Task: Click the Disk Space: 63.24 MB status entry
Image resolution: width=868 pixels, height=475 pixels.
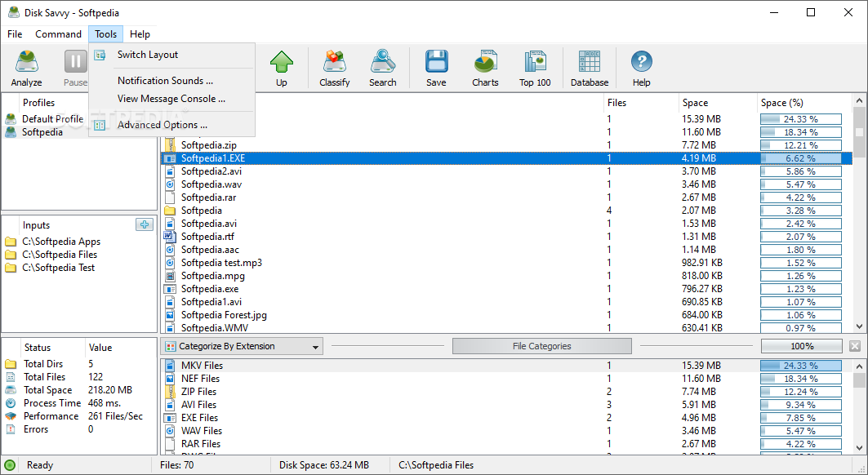Action: [x=324, y=465]
